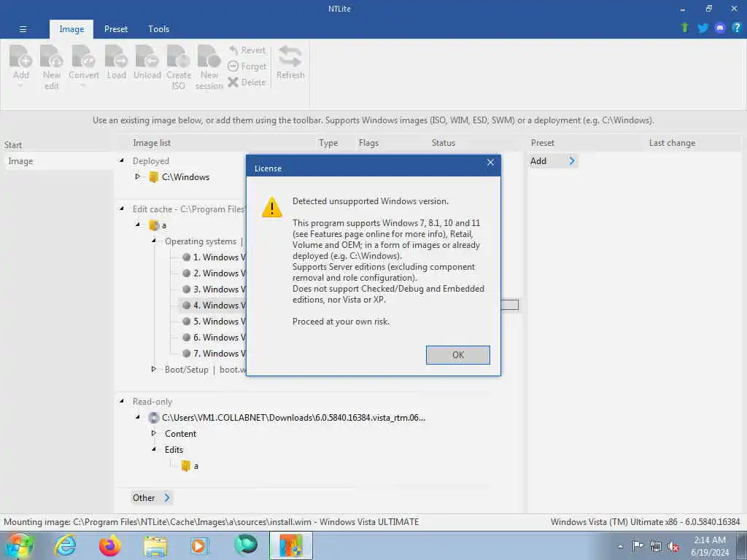Viewport: 747px width, 560px height.
Task: Click the Load image toolbar icon
Action: pyautogui.click(x=116, y=57)
